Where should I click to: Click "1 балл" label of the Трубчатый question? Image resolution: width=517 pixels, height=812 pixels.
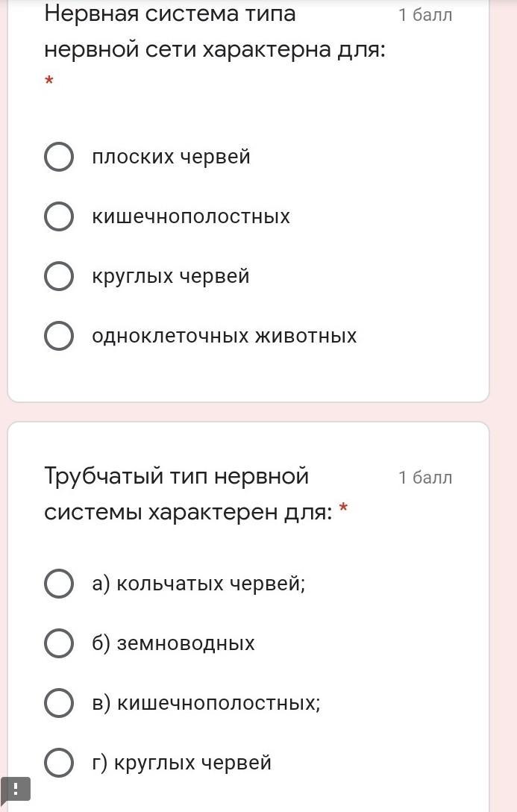425,478
